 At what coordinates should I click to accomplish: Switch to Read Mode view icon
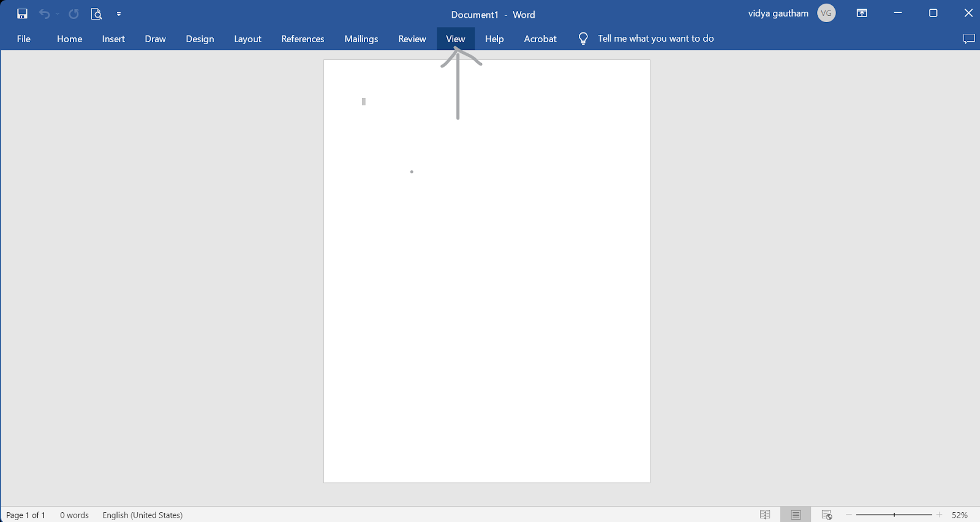(x=765, y=515)
